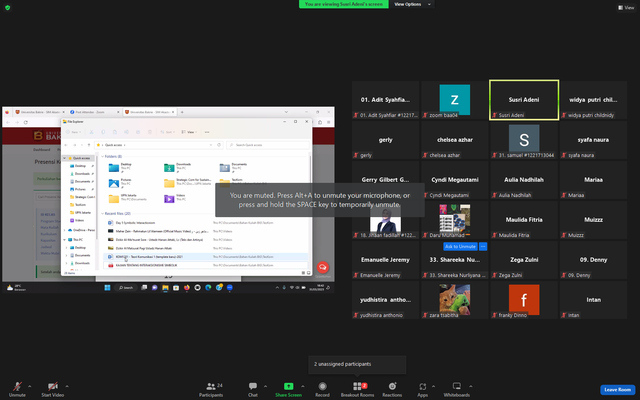Open audio options caret beside Unmute

click(29, 386)
